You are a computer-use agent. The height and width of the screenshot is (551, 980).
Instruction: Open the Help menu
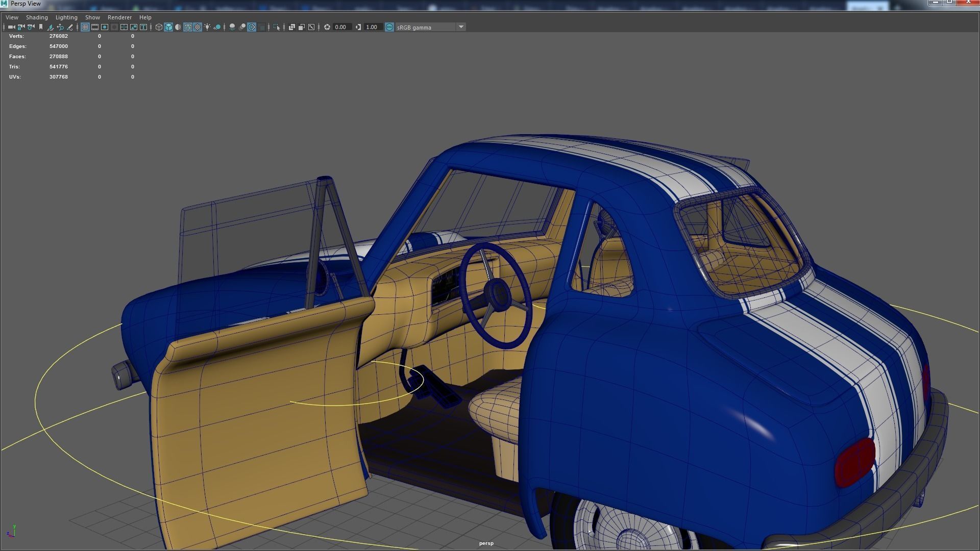click(145, 17)
